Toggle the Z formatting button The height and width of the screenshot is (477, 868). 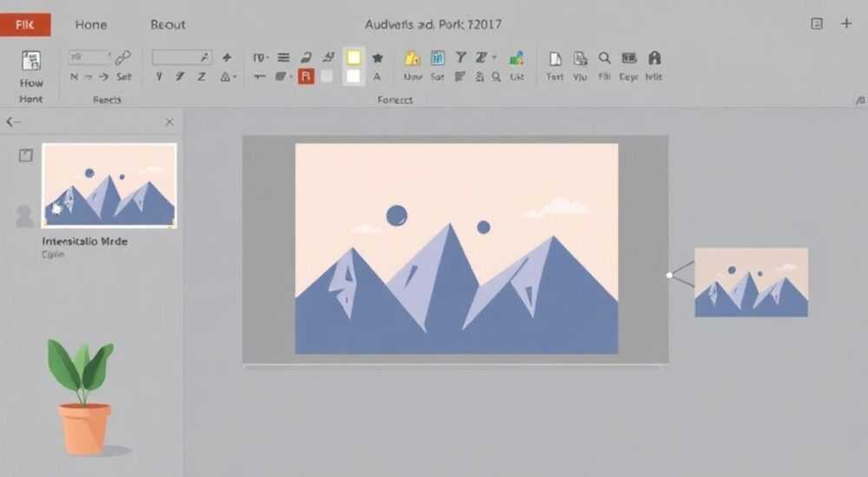(x=201, y=76)
